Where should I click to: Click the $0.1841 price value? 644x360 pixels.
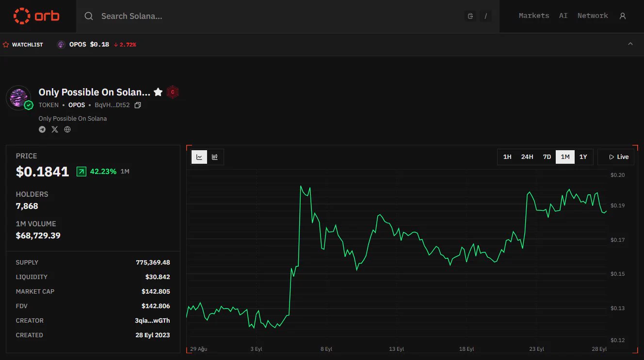43,172
